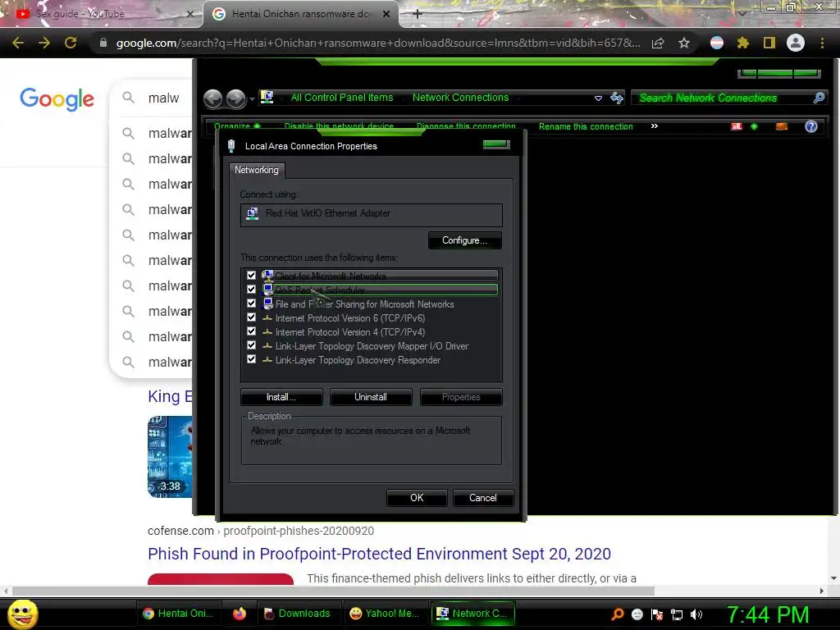Close the Sex guide YouTube tab
Image resolution: width=840 pixels, height=630 pixels.
pos(189,14)
